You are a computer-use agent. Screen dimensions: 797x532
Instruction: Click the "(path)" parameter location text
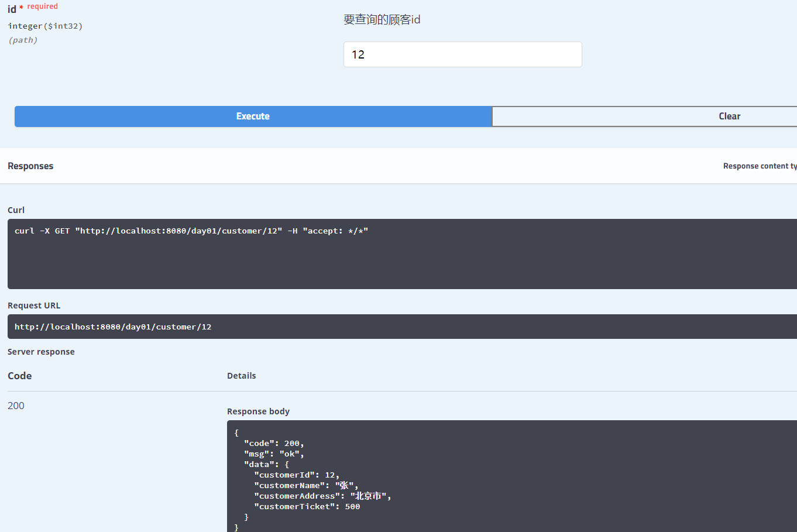tap(23, 40)
